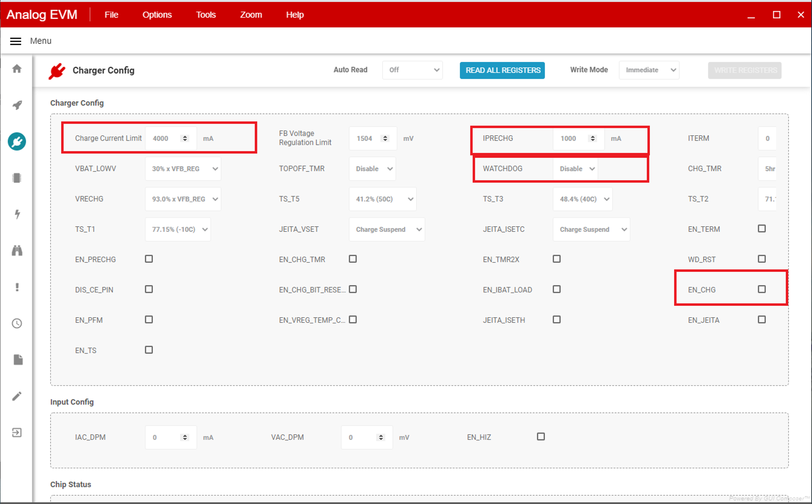The height and width of the screenshot is (504, 812).
Task: Click READ ALL REGISTERS button
Action: pyautogui.click(x=502, y=70)
